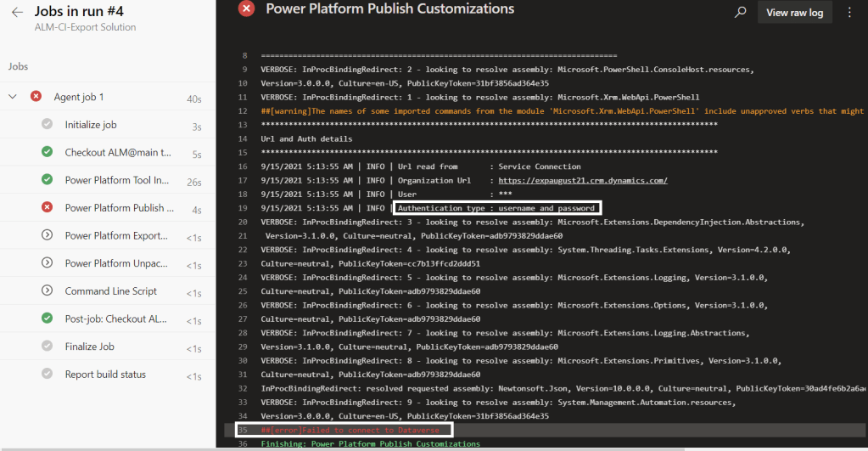The image size is (868, 451).
Task: Click the green check icon for Power Platform Tool Installer
Action: pyautogui.click(x=48, y=180)
